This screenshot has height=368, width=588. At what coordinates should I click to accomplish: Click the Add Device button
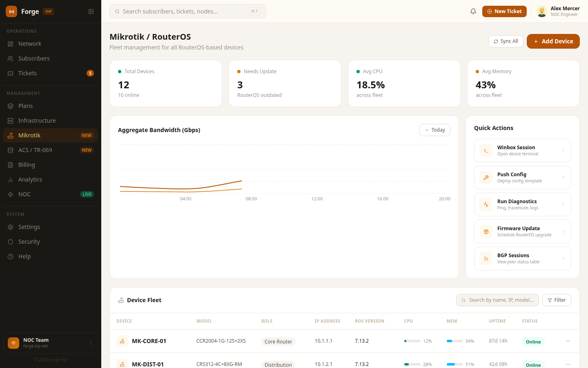click(553, 41)
